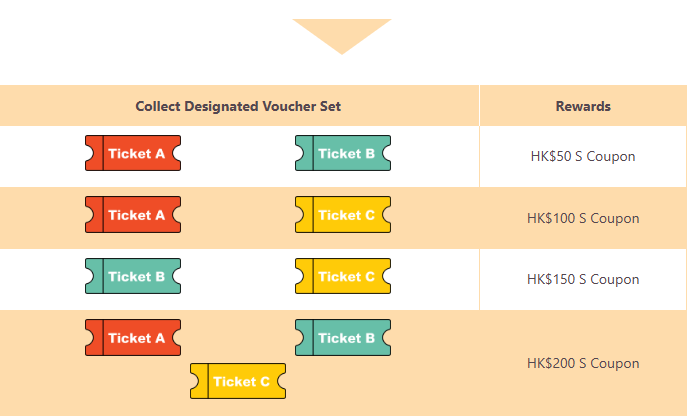Click the empty space between Ticket A and Ticket C in the HK$100 row
The image size is (690, 420).
(x=238, y=215)
